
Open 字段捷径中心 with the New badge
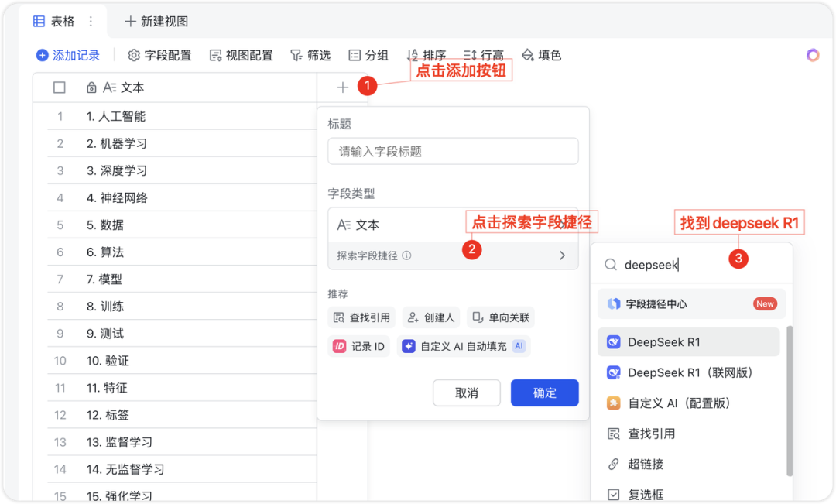click(x=691, y=304)
